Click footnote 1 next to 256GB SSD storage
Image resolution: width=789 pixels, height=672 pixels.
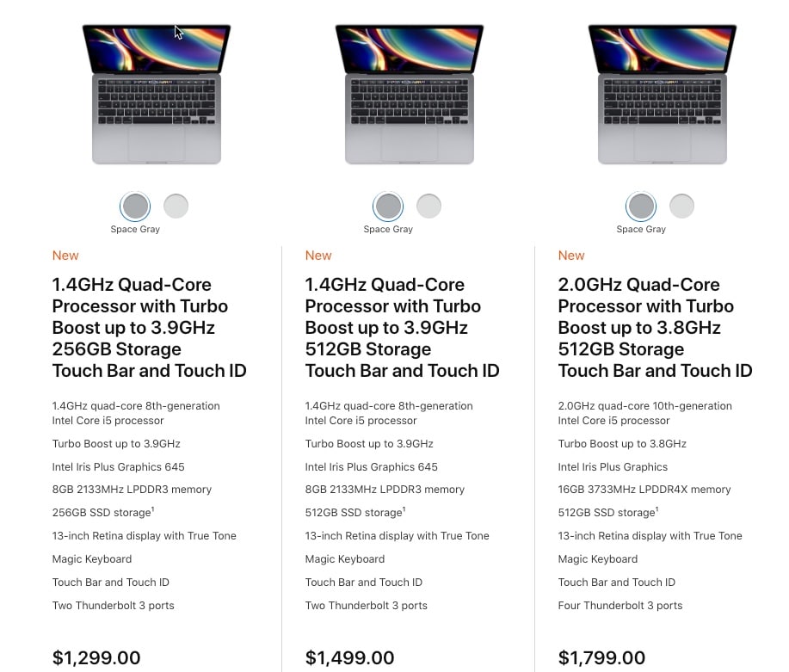153,509
